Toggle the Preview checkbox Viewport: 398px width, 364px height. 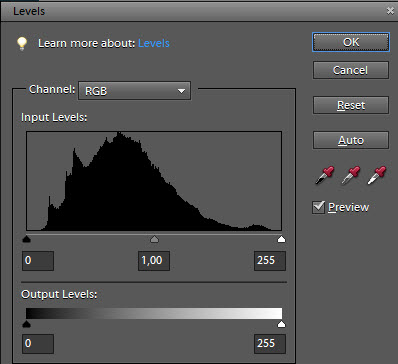pyautogui.click(x=319, y=207)
